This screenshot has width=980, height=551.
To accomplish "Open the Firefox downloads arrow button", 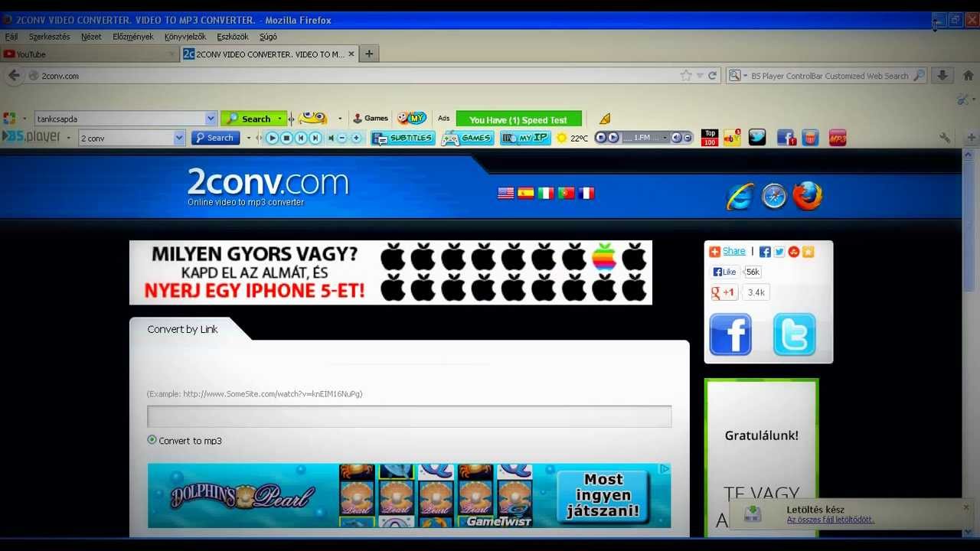I will tap(943, 75).
